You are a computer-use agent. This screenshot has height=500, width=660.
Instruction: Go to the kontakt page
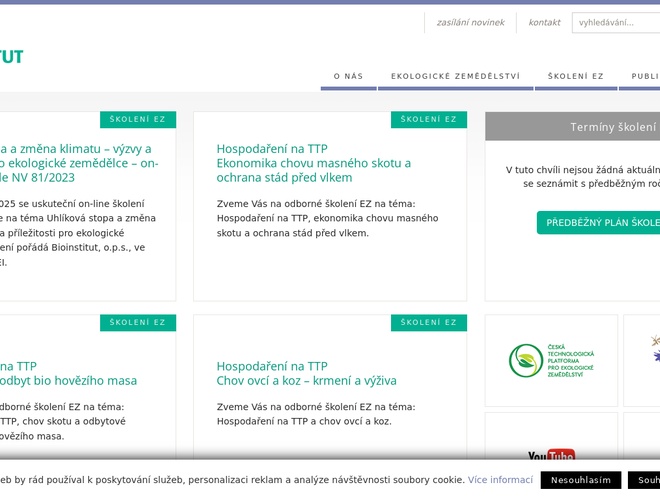coord(544,23)
